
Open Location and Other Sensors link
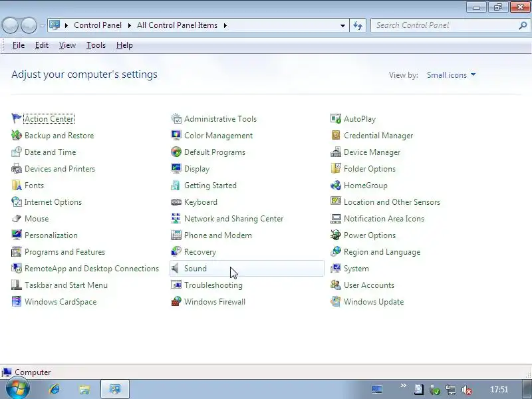392,202
